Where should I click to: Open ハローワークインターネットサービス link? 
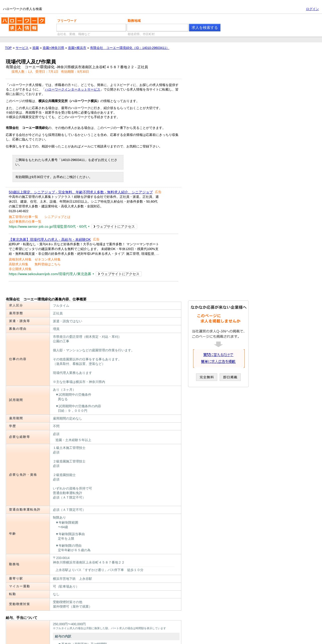coord(72,90)
